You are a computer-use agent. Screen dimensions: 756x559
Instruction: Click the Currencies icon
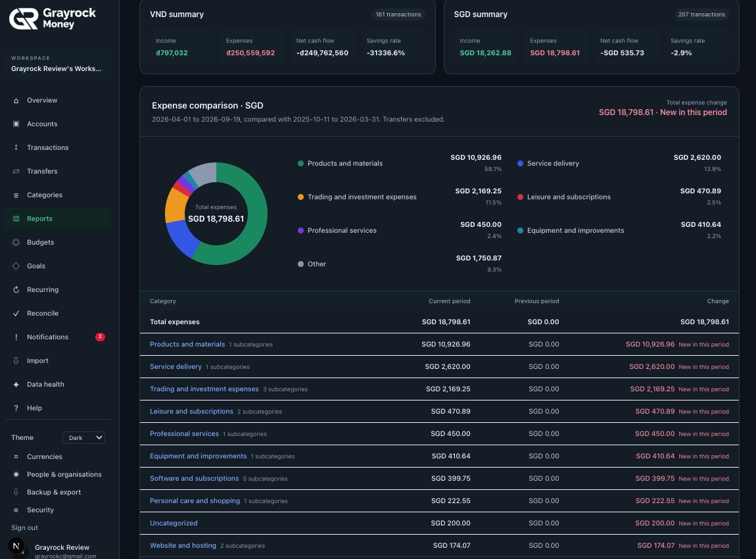point(16,456)
